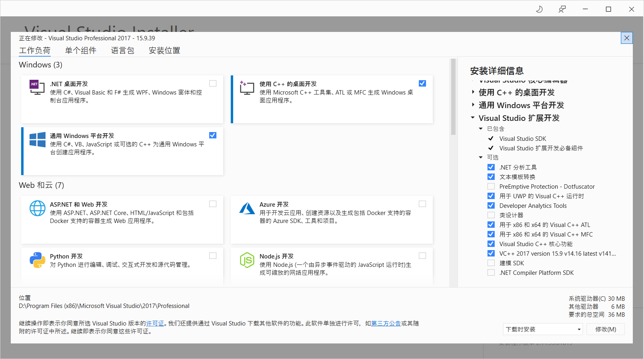
Task: Open the theme switcher moon icon
Action: coord(539,9)
